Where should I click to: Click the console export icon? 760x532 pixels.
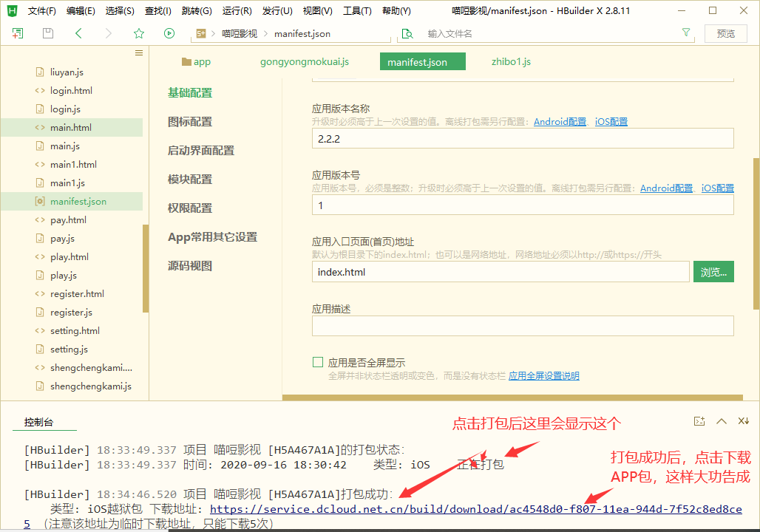(x=699, y=421)
